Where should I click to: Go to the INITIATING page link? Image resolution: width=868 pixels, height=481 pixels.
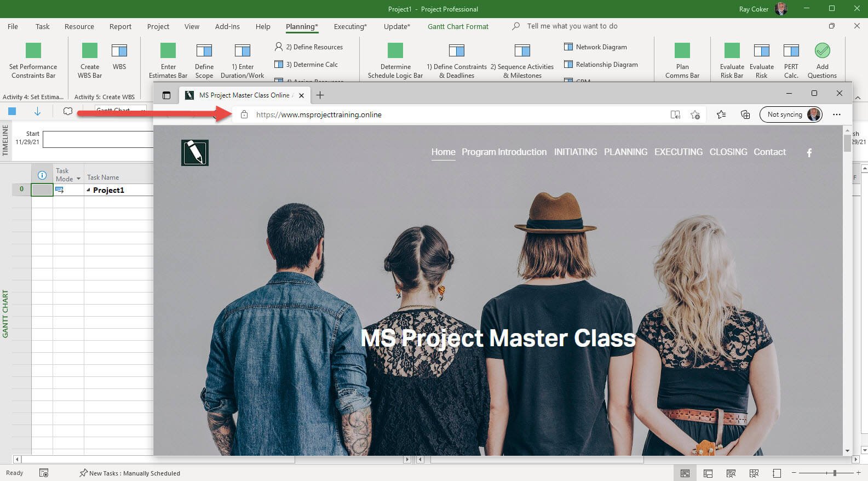click(575, 152)
